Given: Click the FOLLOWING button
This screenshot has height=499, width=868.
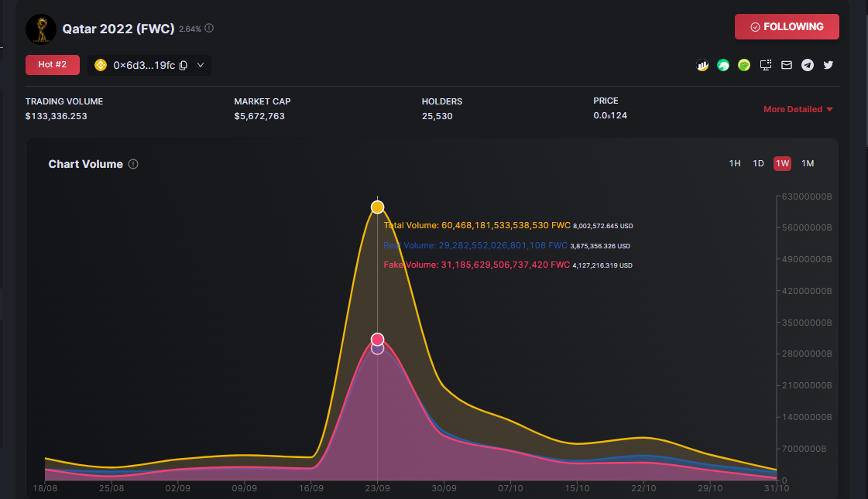Looking at the screenshot, I should 787,26.
